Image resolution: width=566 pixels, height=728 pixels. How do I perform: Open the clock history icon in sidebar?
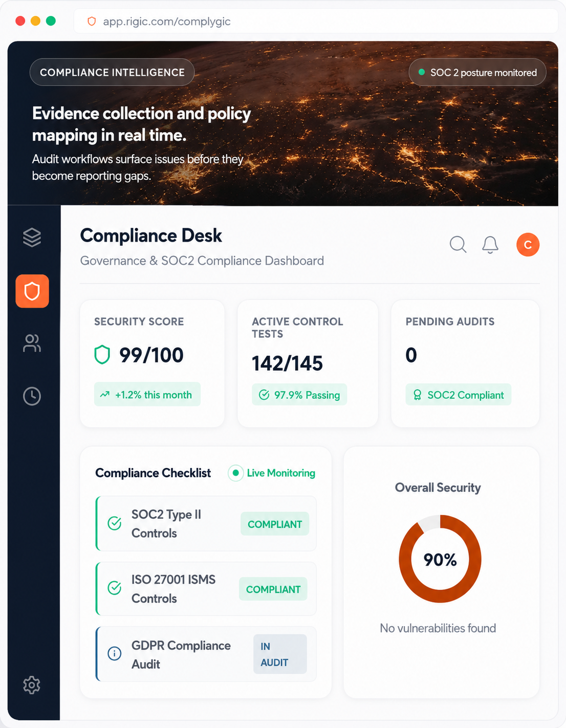32,396
